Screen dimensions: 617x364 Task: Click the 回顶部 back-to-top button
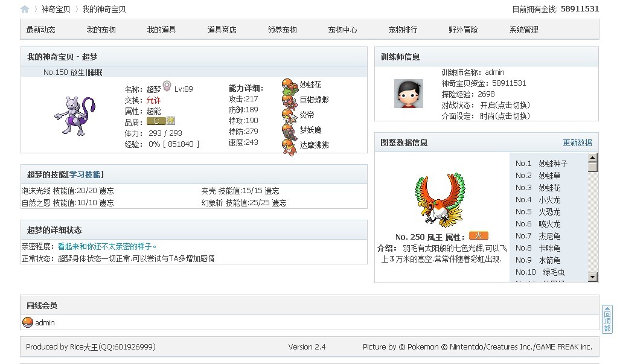coord(607,319)
